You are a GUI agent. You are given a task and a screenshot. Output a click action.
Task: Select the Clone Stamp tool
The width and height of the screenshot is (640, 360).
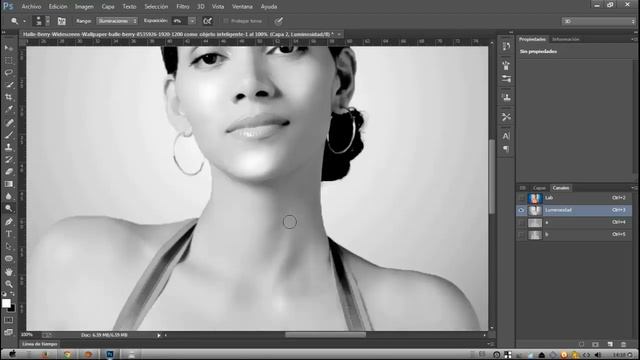coord(9,147)
